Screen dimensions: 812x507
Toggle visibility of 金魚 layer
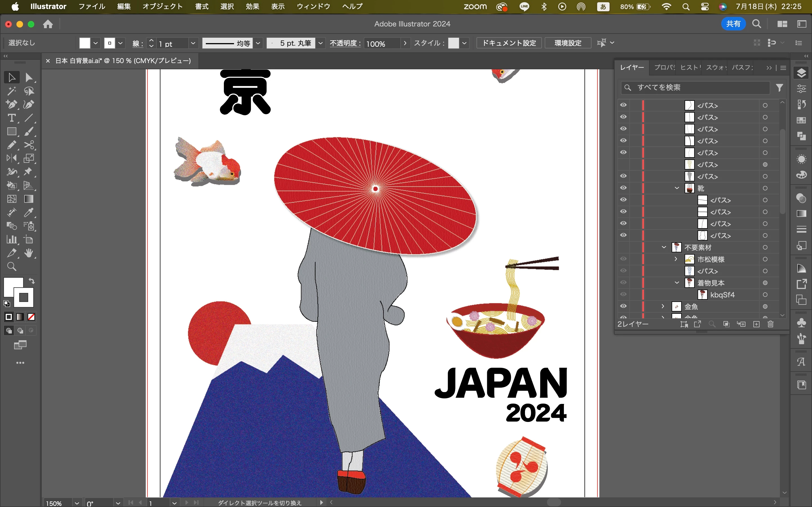623,306
